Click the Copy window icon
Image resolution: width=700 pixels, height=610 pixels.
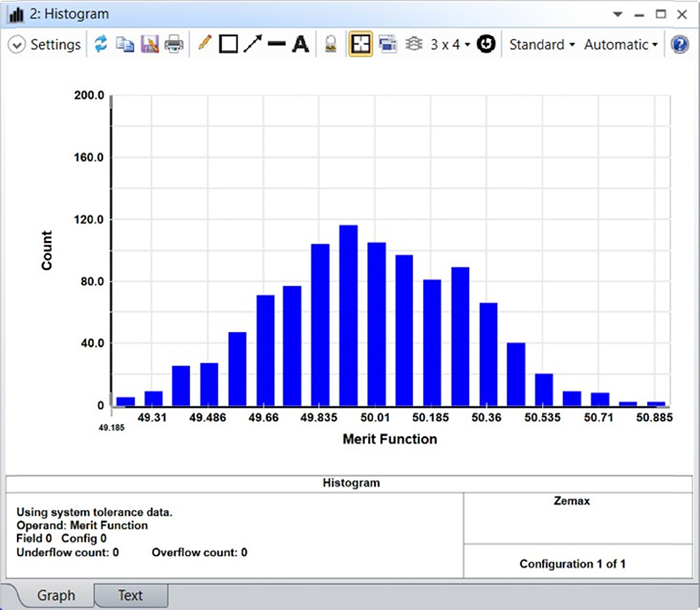point(125,44)
